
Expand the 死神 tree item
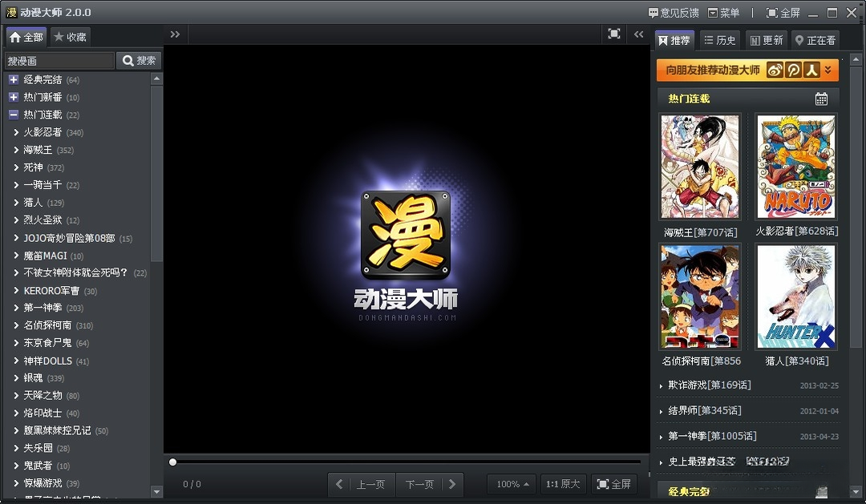pyautogui.click(x=16, y=167)
